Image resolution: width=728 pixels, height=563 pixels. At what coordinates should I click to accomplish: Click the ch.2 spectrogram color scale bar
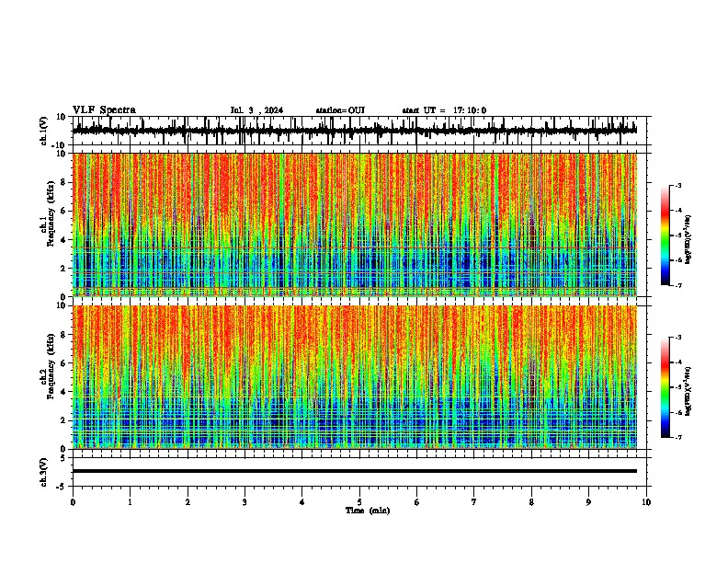coord(665,387)
